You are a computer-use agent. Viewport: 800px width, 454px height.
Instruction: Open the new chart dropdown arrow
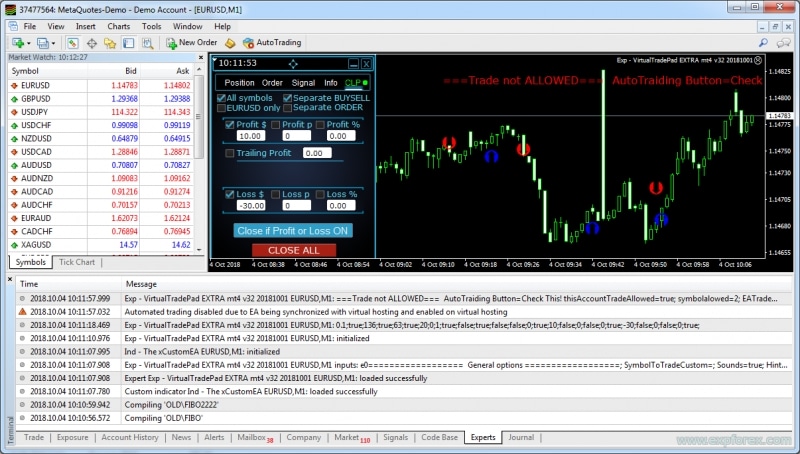coord(28,43)
